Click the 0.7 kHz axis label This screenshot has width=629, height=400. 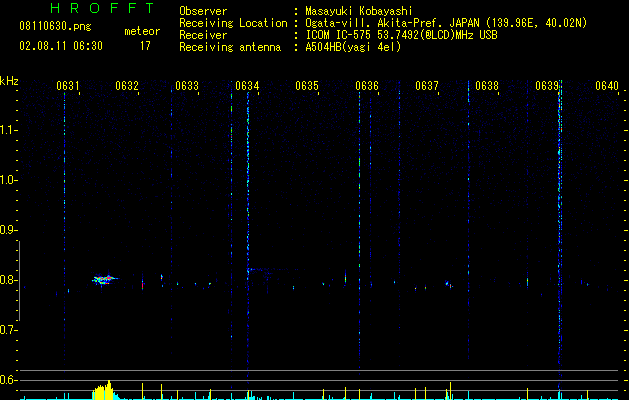pyautogui.click(x=8, y=330)
